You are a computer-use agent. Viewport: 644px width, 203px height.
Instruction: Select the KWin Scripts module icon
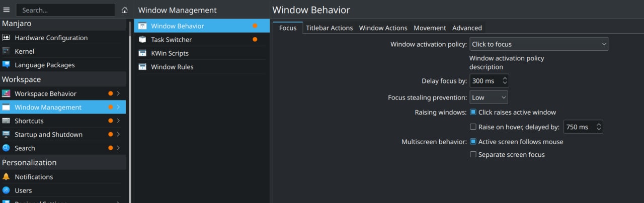pos(142,53)
